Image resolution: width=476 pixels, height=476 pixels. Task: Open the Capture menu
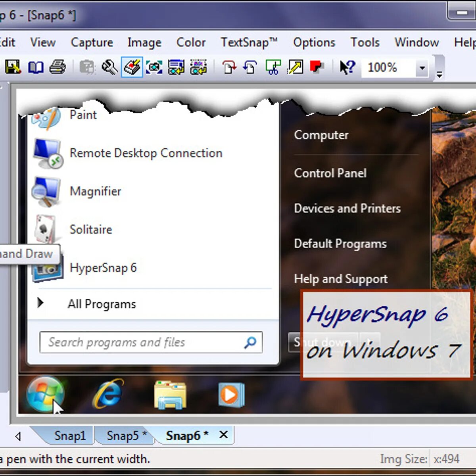click(92, 42)
